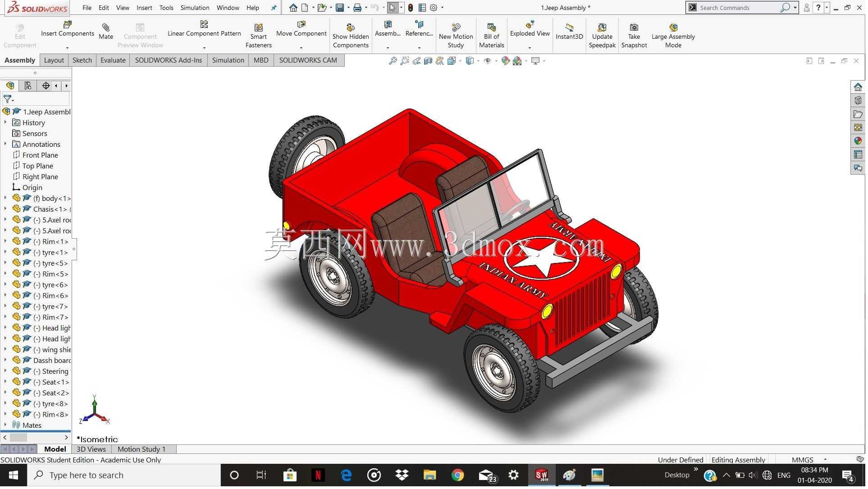This screenshot has height=489, width=868.
Task: Select Sensors in the feature tree
Action: click(x=35, y=133)
